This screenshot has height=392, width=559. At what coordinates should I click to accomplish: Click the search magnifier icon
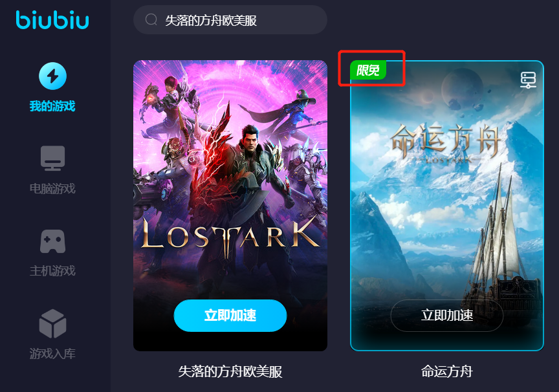point(151,19)
